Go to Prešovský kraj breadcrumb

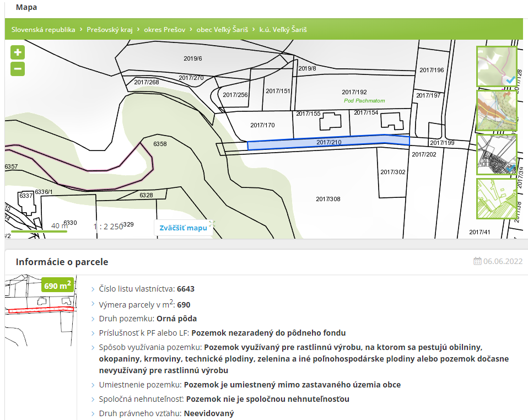(110, 30)
